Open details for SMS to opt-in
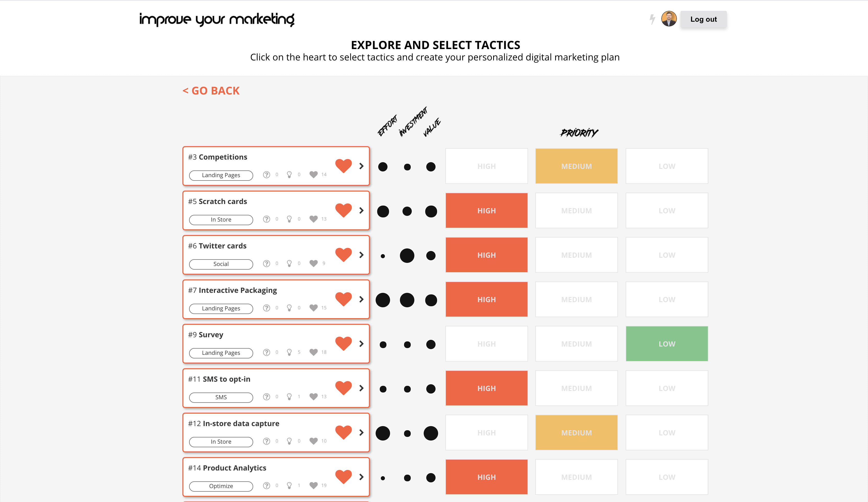This screenshot has height=502, width=868. pos(361,388)
